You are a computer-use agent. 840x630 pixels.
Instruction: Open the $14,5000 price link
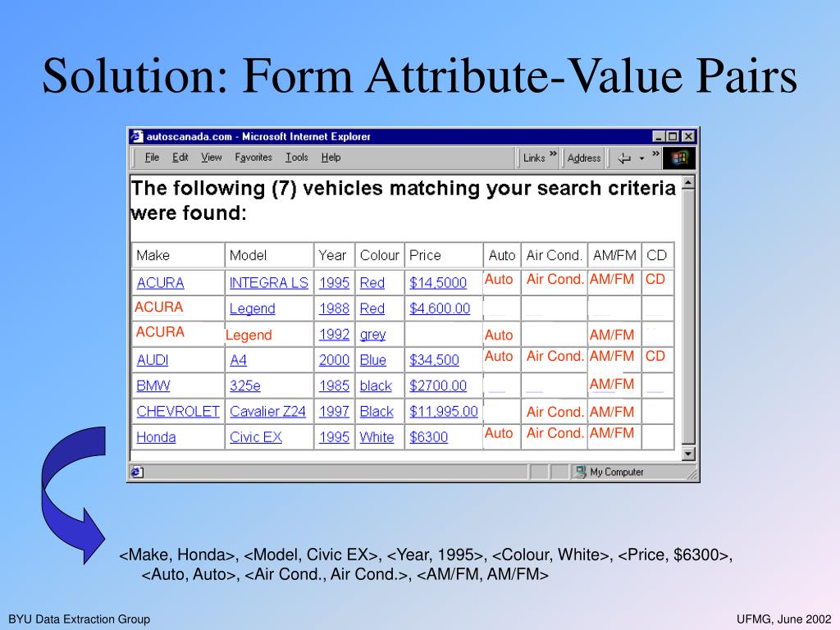tap(438, 283)
